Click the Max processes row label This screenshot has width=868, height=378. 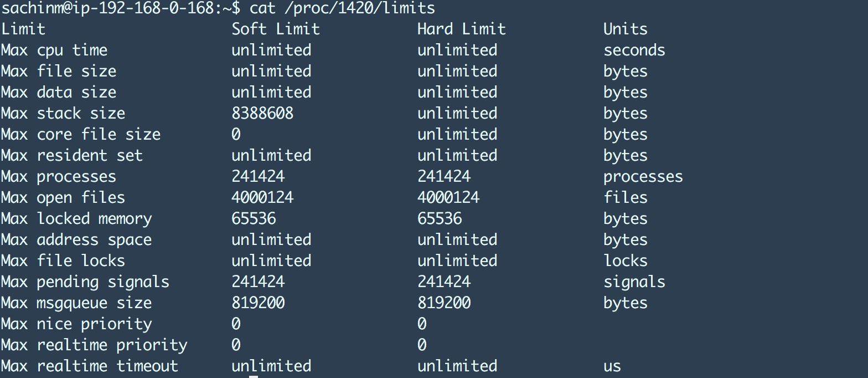pyautogui.click(x=59, y=176)
